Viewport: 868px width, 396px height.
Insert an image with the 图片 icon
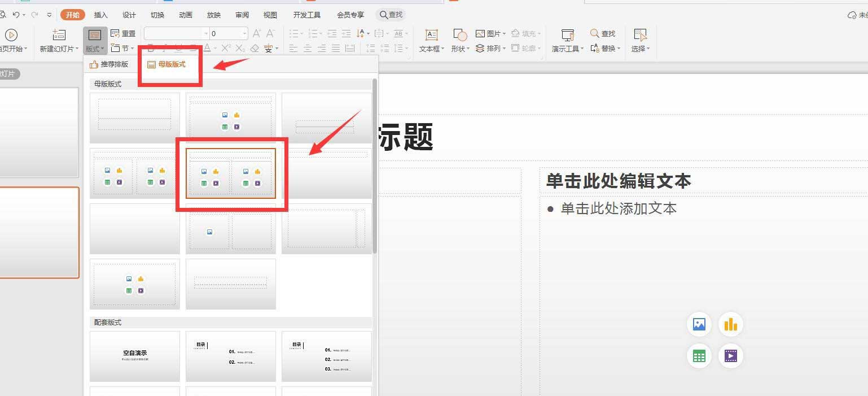click(489, 33)
